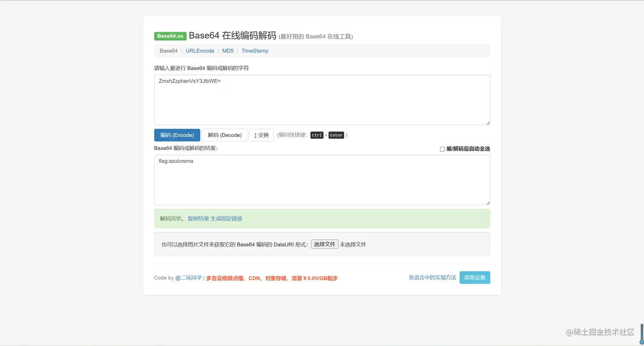Click the Base64.us green logo badge
644x346 pixels.
(x=170, y=36)
